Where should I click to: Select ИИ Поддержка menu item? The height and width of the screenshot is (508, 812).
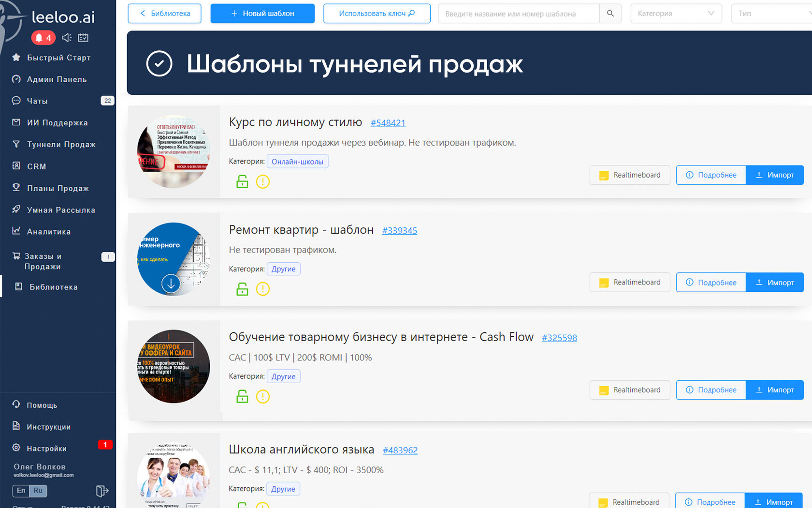(58, 122)
